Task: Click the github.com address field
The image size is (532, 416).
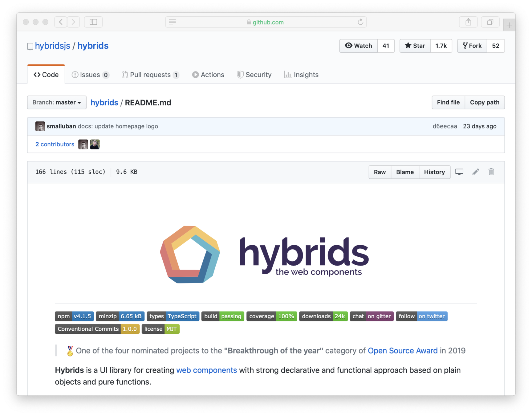Action: (x=266, y=22)
